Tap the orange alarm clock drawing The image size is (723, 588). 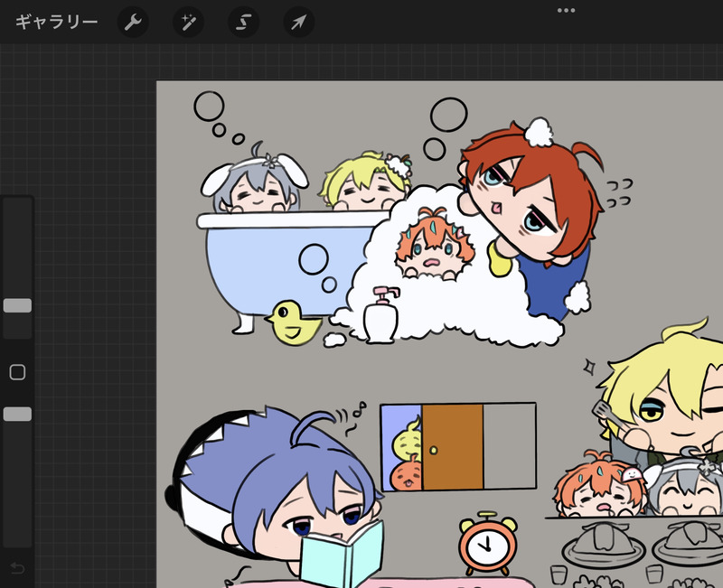487,543
